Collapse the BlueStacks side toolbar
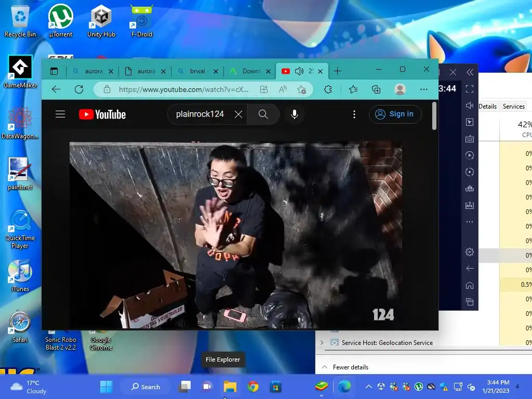 pyautogui.click(x=470, y=72)
